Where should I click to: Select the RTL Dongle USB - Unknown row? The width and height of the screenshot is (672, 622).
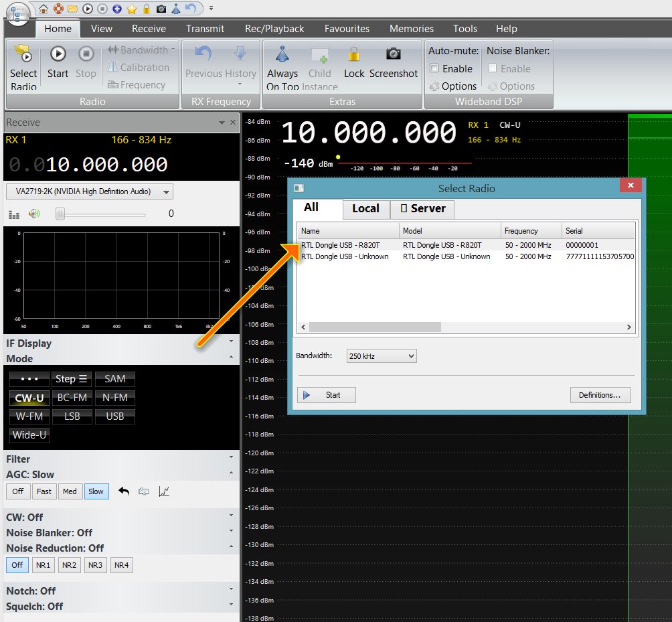pyautogui.click(x=466, y=257)
